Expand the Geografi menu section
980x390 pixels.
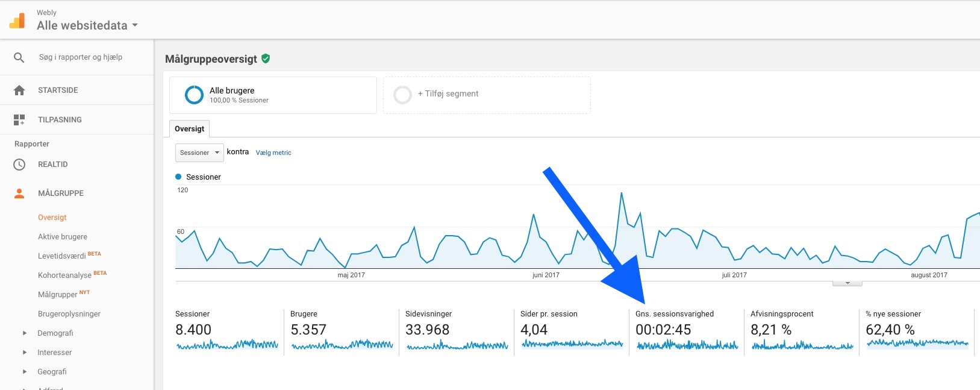click(25, 372)
